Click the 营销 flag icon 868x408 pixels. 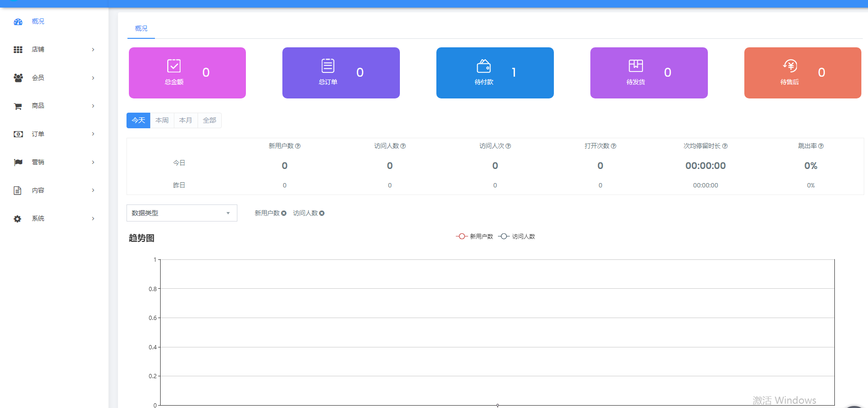click(18, 162)
